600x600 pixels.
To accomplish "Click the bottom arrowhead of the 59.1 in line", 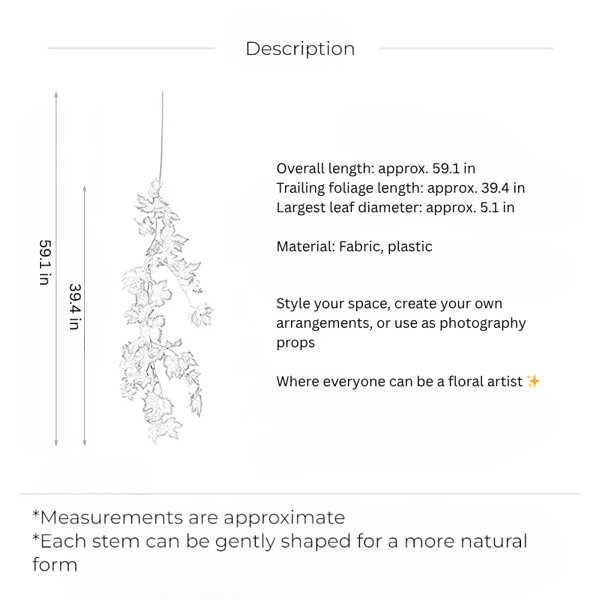I will click(x=56, y=443).
